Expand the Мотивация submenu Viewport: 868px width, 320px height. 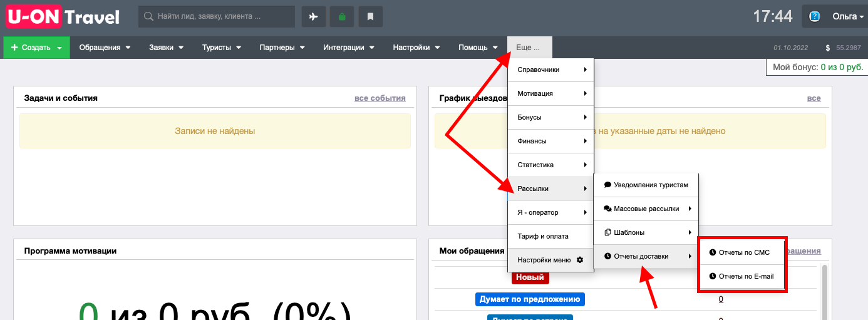(550, 93)
